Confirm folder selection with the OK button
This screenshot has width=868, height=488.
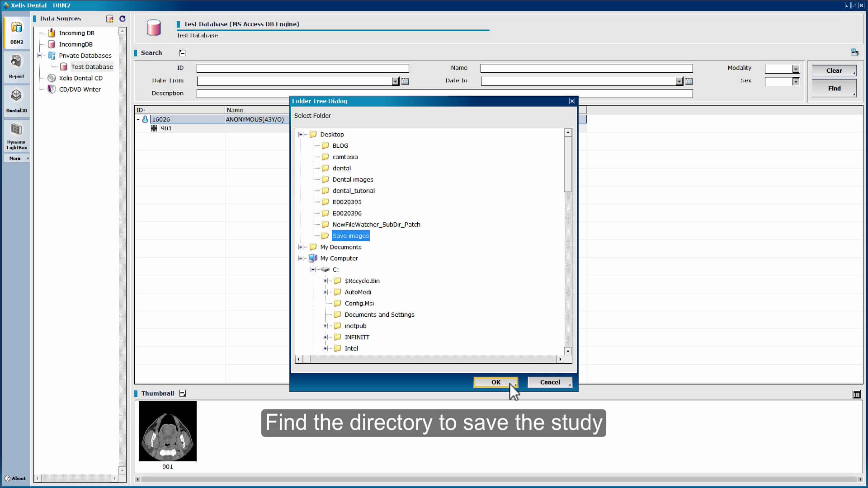tap(495, 382)
